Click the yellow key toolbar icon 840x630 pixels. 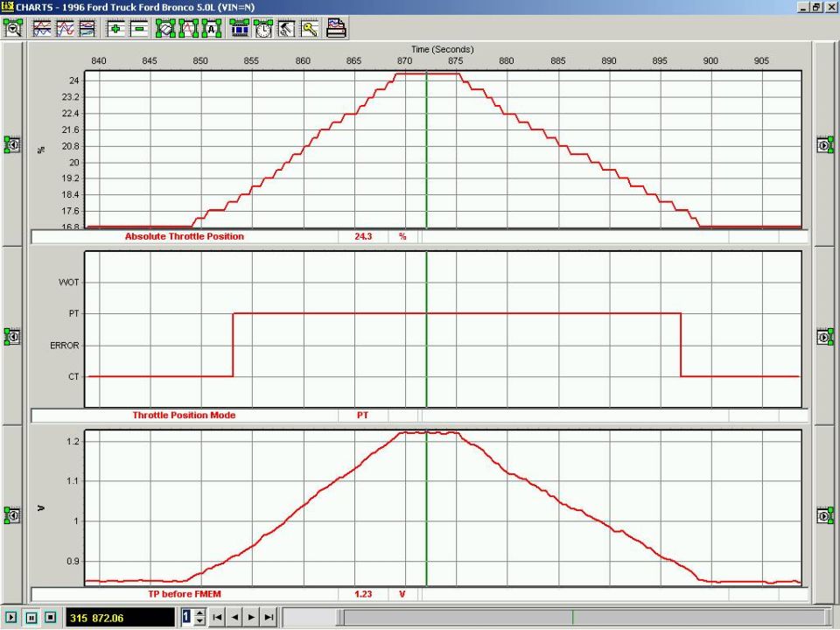point(309,28)
